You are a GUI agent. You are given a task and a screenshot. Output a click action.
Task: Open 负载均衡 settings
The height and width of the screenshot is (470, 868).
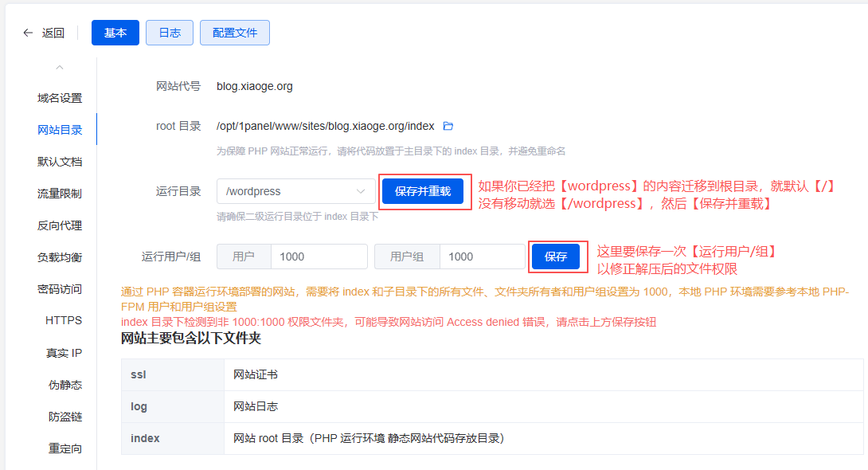point(60,257)
